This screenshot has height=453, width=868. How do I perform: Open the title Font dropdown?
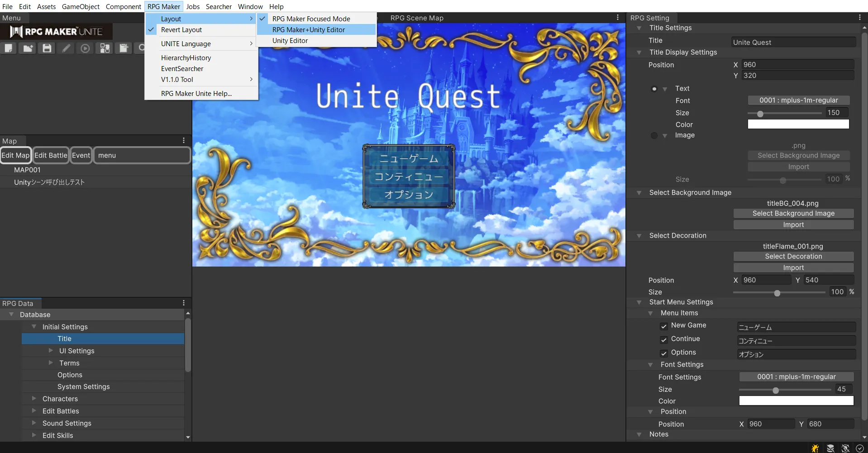[x=798, y=100]
